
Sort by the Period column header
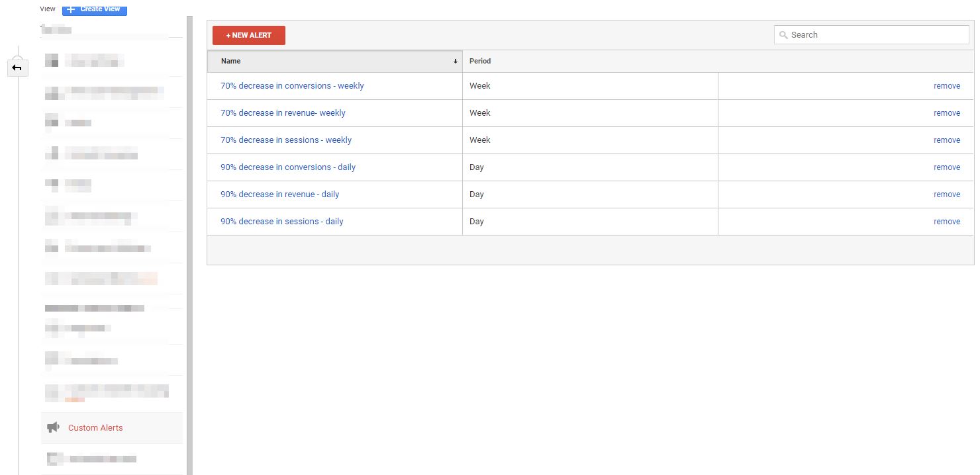click(480, 61)
